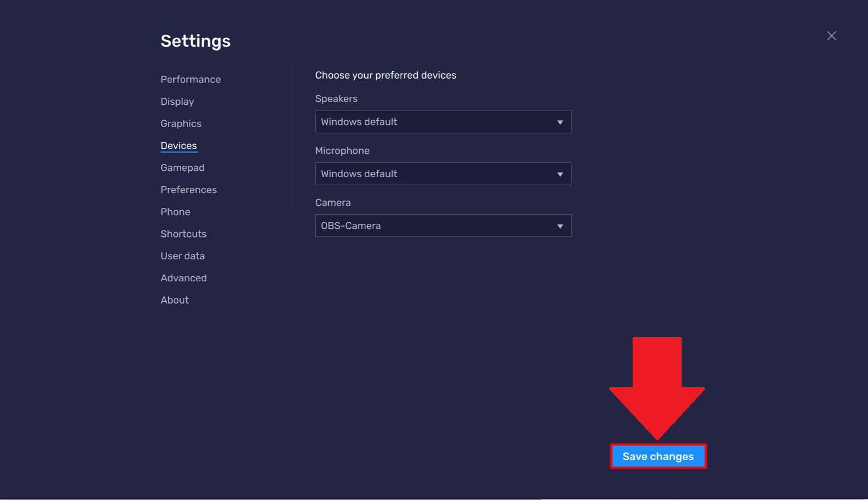Click the Camera dropdown arrow
This screenshot has height=500, width=868.
click(560, 226)
